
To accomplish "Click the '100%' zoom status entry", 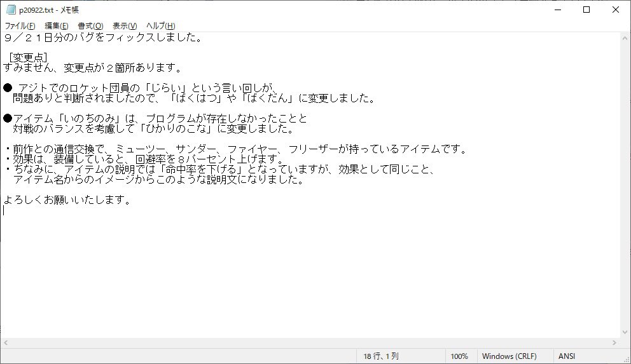I will pyautogui.click(x=459, y=356).
